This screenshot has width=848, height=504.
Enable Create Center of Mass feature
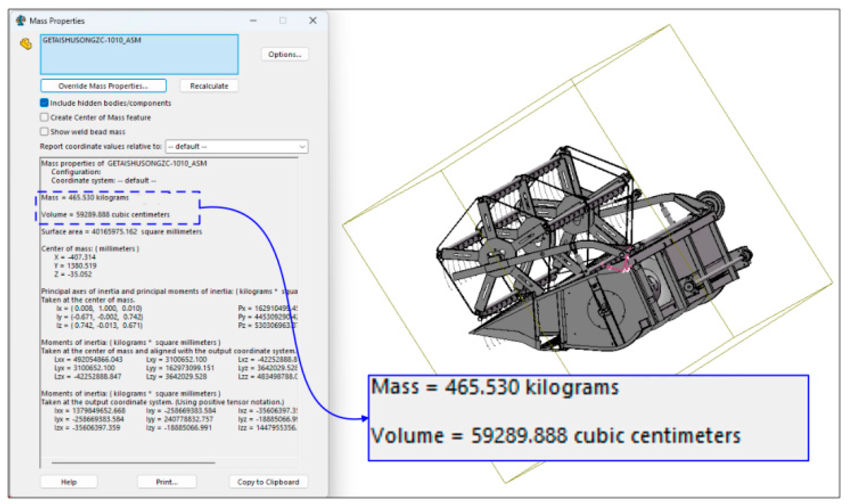44,117
